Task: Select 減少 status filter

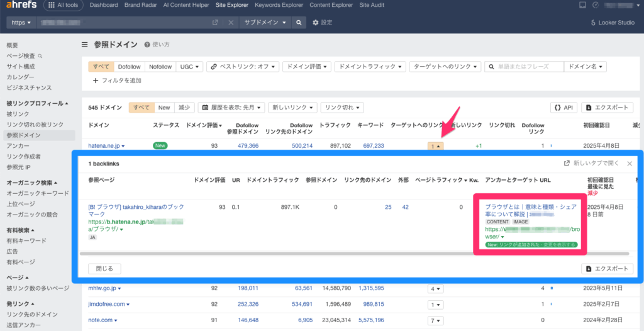Action: click(x=184, y=108)
